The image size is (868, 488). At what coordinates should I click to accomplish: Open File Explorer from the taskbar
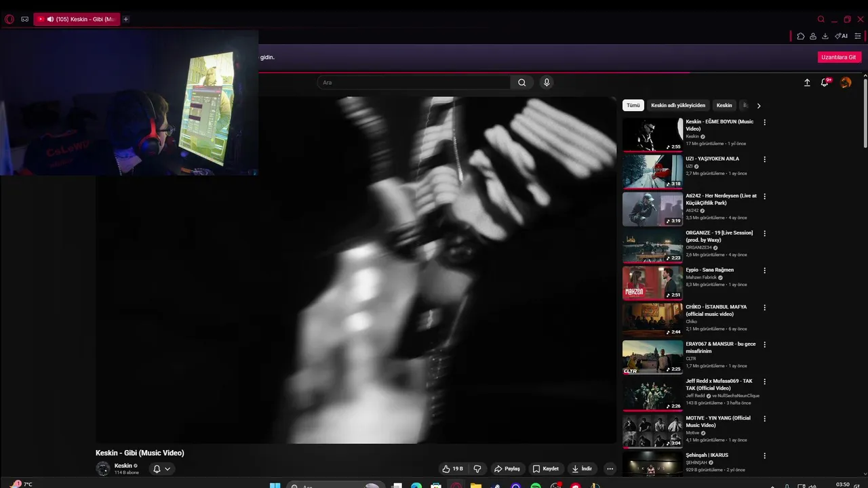476,485
